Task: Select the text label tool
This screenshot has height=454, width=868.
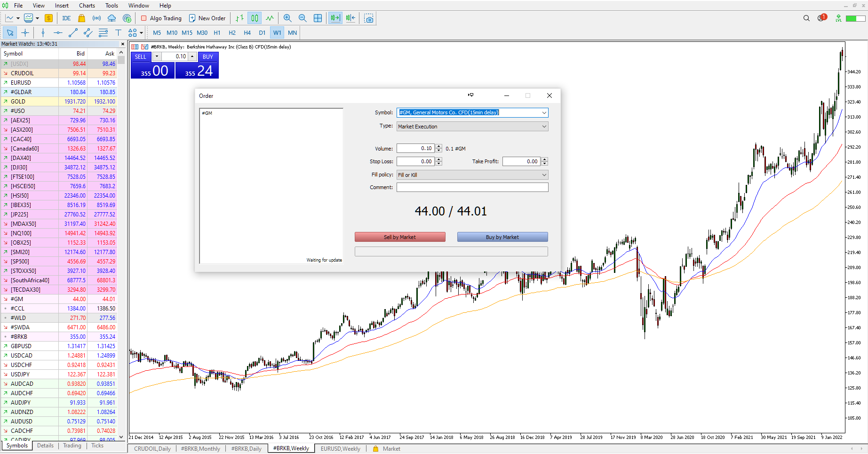Action: click(118, 32)
